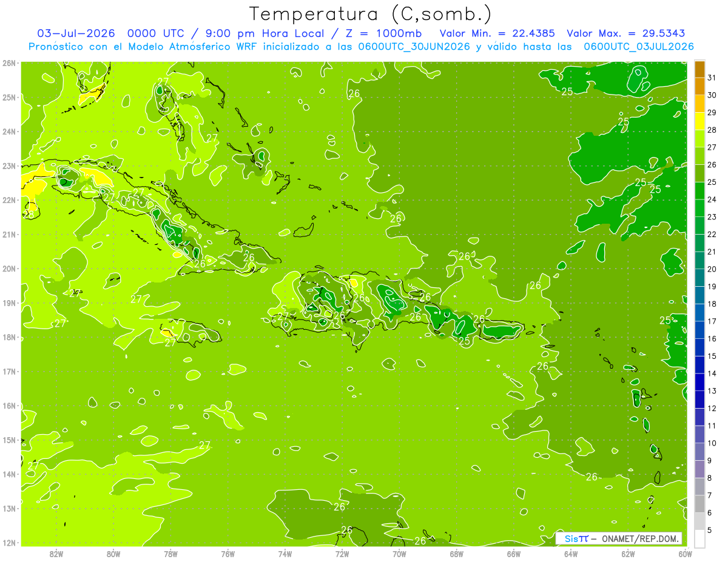This screenshot has height=562, width=728.
Task: Click the '80W' longitude axis label
Action: (113, 554)
